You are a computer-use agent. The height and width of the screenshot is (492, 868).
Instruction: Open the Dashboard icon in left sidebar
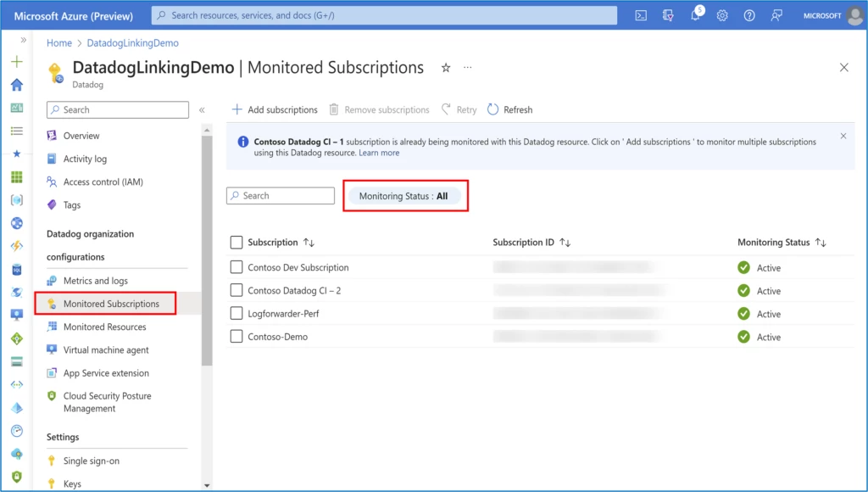click(x=17, y=108)
